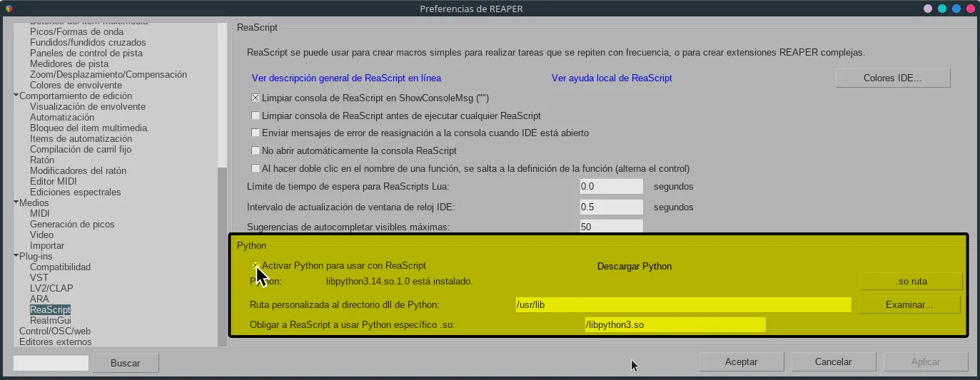Select Medidores de pista tree item
Viewport: 980px width, 380px height.
69,64
